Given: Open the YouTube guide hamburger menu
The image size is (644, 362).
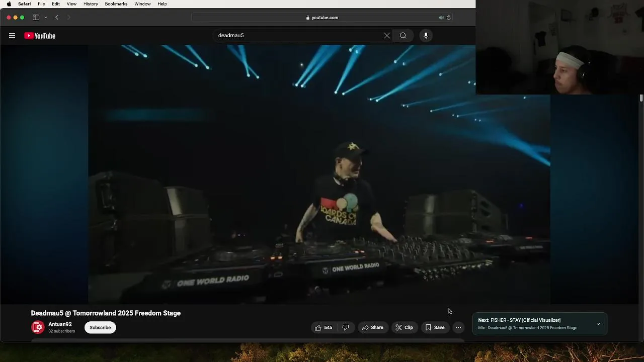Looking at the screenshot, I should click(x=12, y=36).
